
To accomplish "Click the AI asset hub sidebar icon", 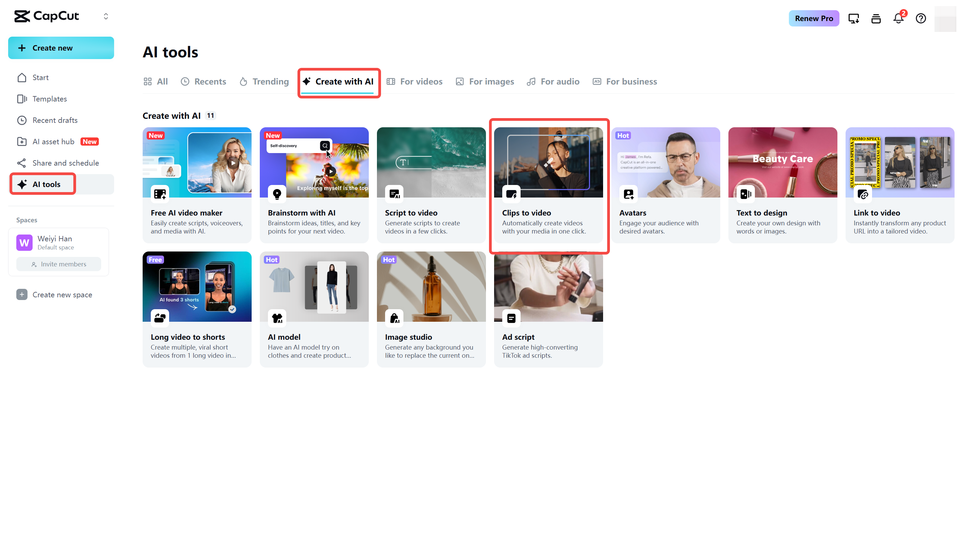I will pyautogui.click(x=21, y=142).
